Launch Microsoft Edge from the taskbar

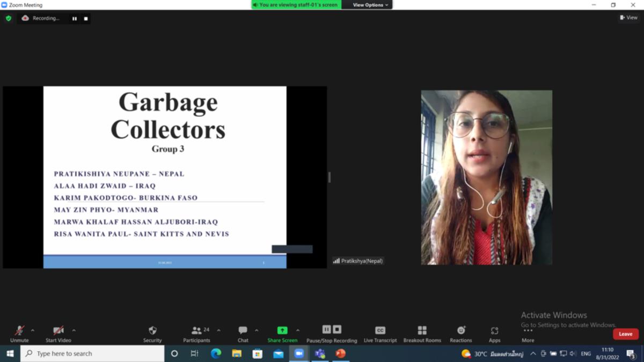click(216, 353)
